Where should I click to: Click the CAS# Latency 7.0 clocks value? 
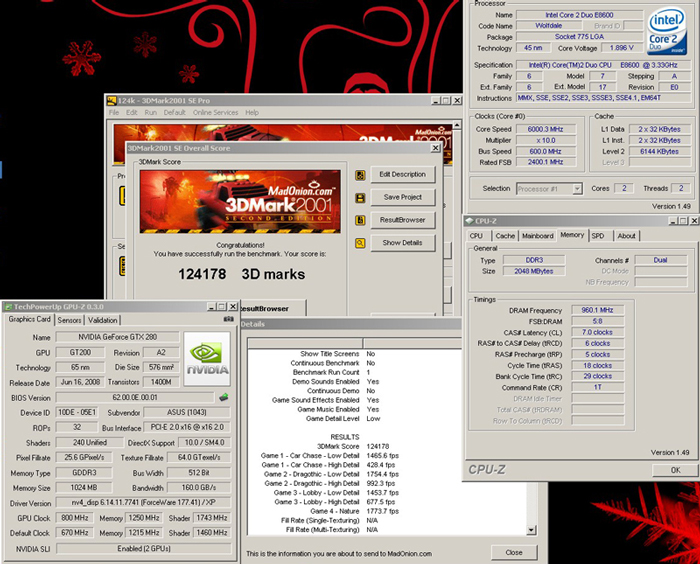(597, 332)
